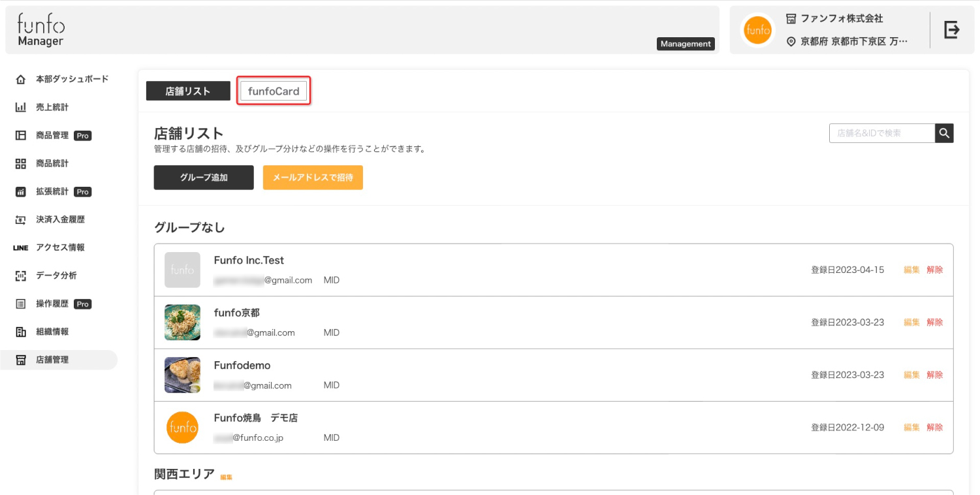Edit the Funfo焼鳥 デモ店 entry
Viewport: 980px width, 495px height.
point(911,427)
